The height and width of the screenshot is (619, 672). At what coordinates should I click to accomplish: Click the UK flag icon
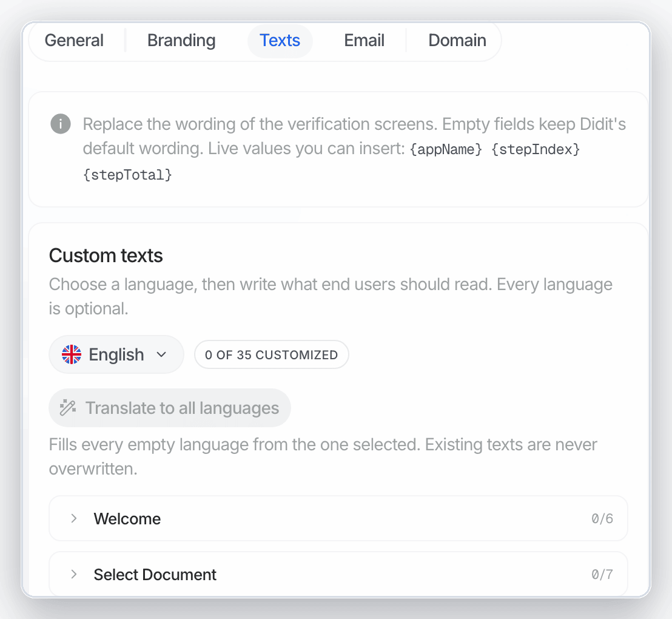(x=72, y=355)
